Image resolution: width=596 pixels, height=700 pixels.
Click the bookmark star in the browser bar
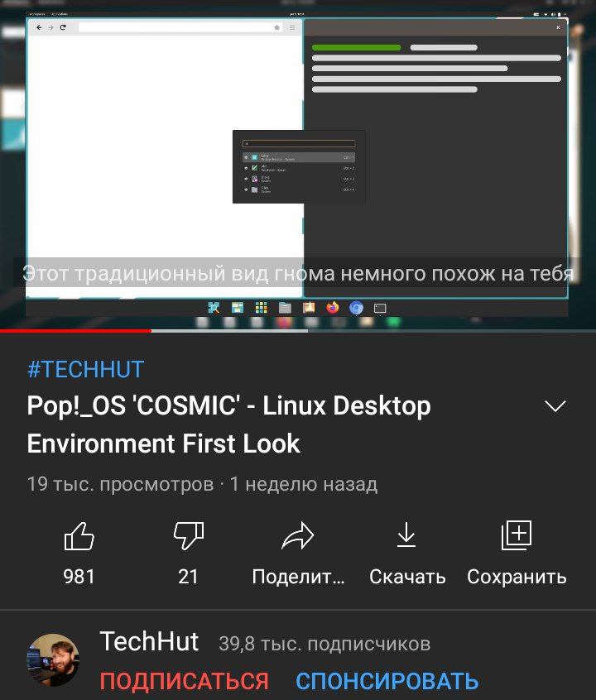point(277,27)
